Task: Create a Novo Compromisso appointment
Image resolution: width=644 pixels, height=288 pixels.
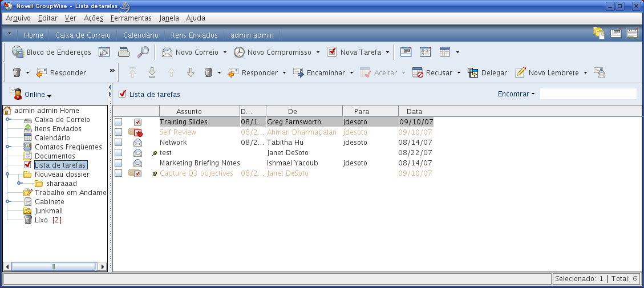Action: [273, 52]
